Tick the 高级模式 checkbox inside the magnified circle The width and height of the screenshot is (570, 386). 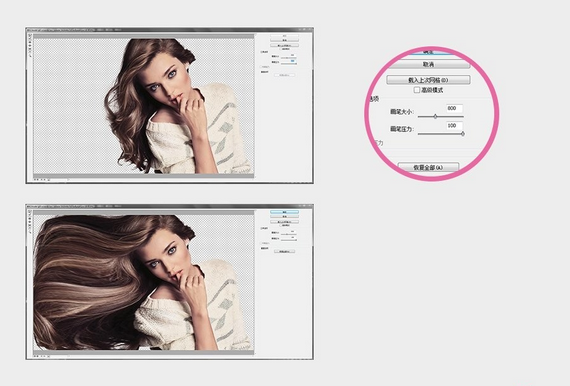coord(417,90)
